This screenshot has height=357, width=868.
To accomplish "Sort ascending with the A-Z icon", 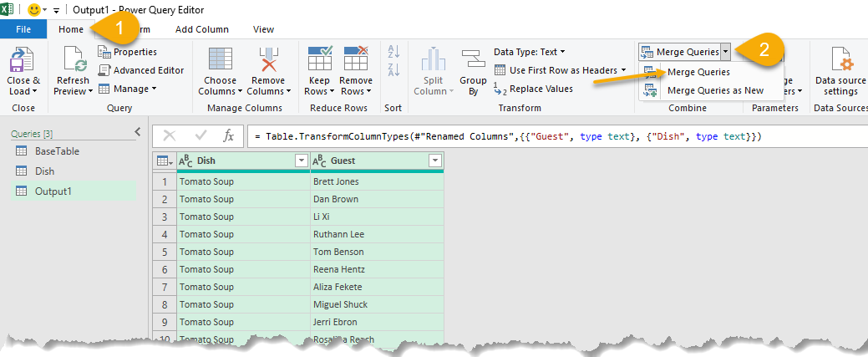I will tap(394, 52).
